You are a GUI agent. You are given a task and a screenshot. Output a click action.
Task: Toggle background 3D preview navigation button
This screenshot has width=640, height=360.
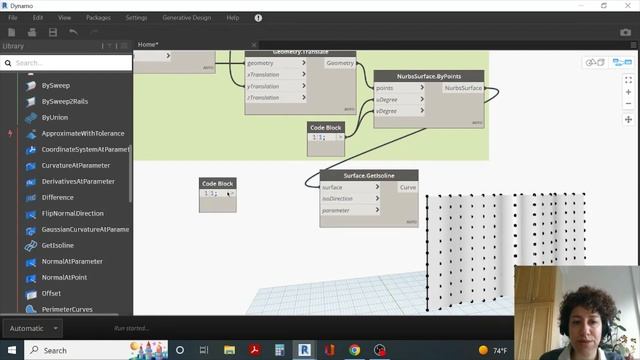595,62
